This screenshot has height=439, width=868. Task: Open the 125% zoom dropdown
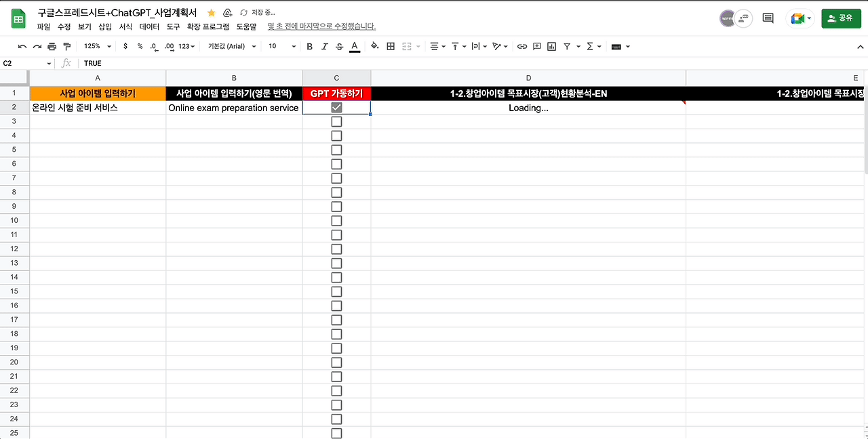[98, 46]
